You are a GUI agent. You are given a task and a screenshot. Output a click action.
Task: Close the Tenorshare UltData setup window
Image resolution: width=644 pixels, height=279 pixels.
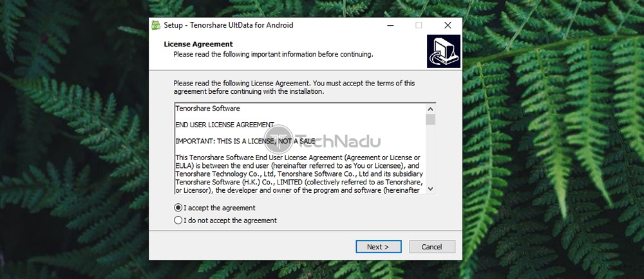(x=448, y=26)
